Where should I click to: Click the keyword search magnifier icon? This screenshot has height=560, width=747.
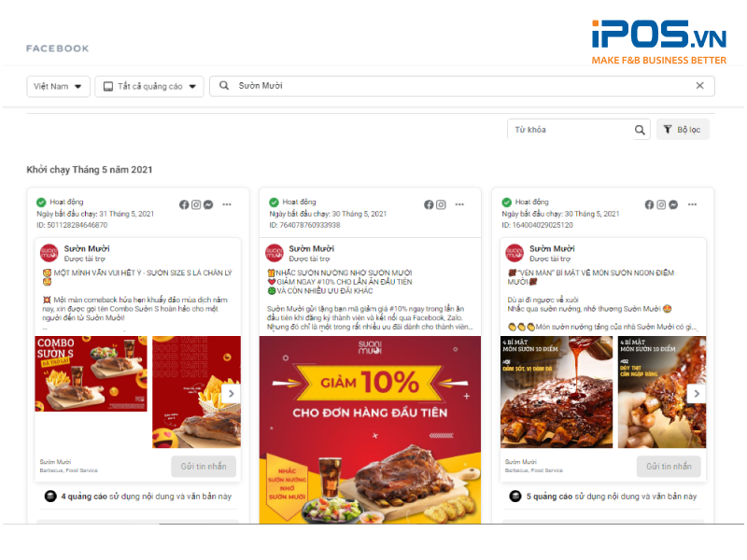click(x=639, y=129)
